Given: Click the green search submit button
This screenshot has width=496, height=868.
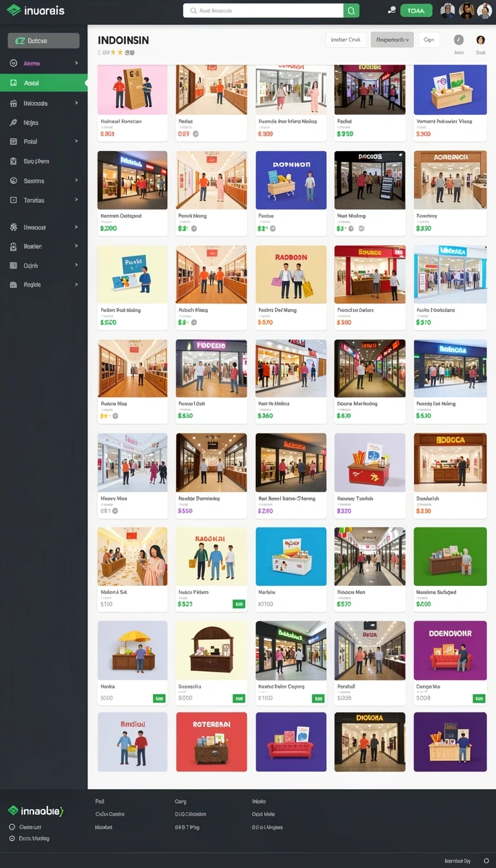Looking at the screenshot, I should (351, 10).
